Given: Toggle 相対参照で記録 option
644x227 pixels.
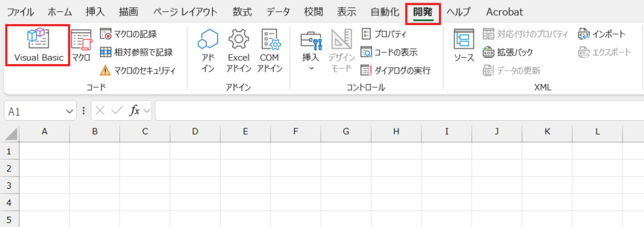Looking at the screenshot, I should (136, 52).
